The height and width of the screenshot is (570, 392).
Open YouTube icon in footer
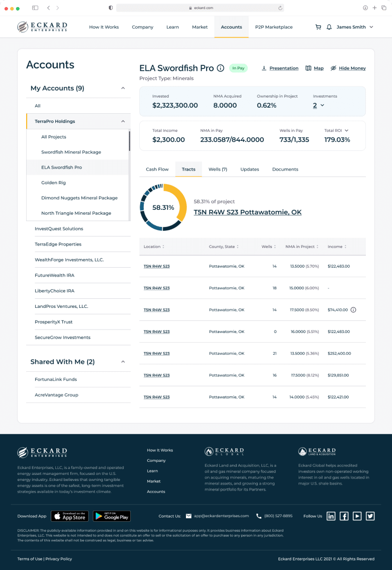coord(357,516)
